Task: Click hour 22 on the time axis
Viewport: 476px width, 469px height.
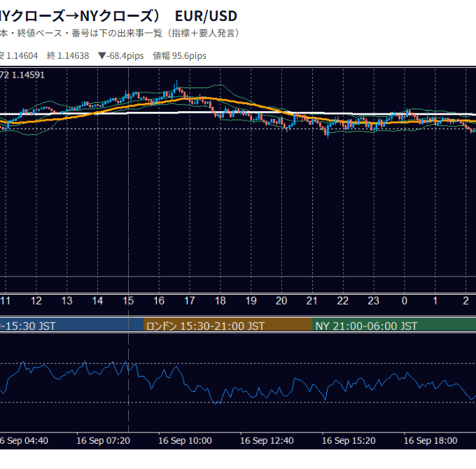Action: (x=343, y=301)
